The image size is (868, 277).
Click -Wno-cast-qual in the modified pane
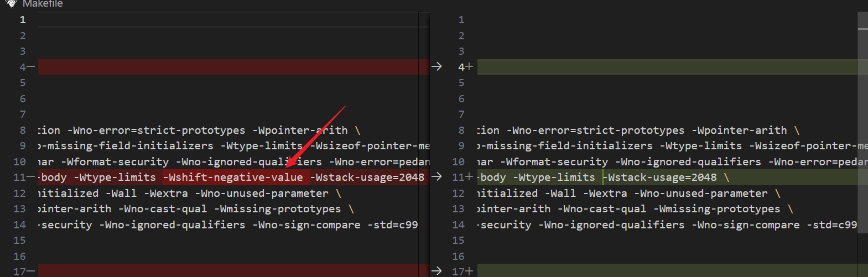pyautogui.click(x=602, y=208)
